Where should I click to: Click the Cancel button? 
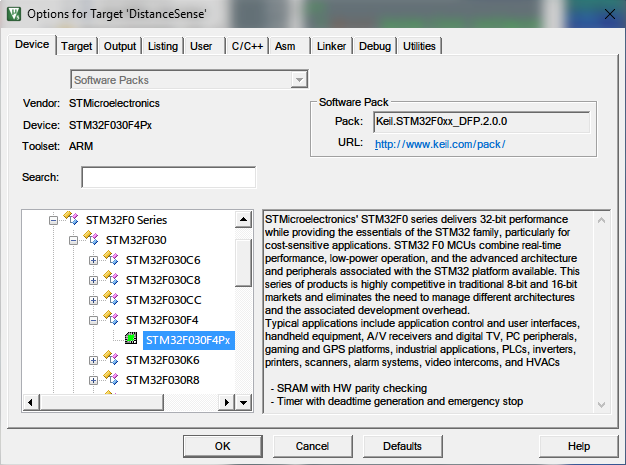313,446
